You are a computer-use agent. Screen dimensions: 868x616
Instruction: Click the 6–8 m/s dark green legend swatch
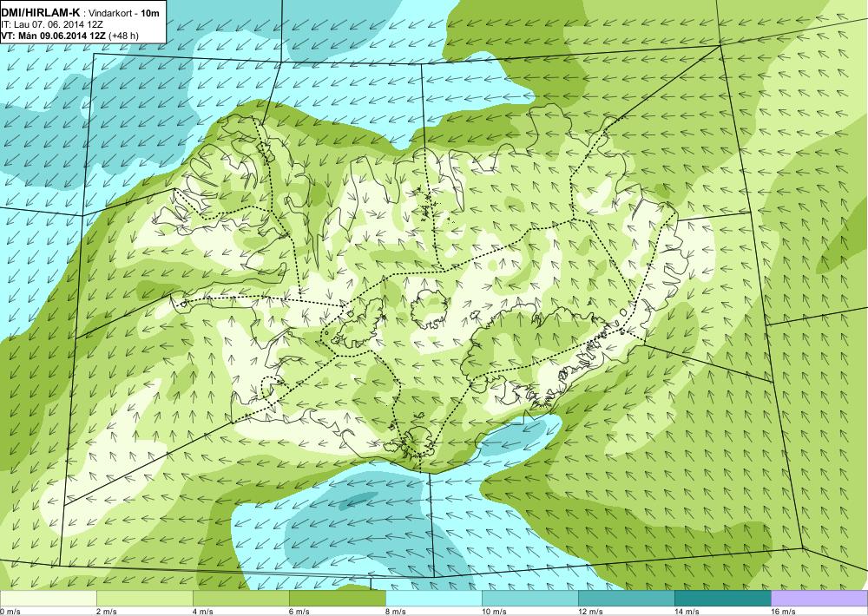pos(337,598)
